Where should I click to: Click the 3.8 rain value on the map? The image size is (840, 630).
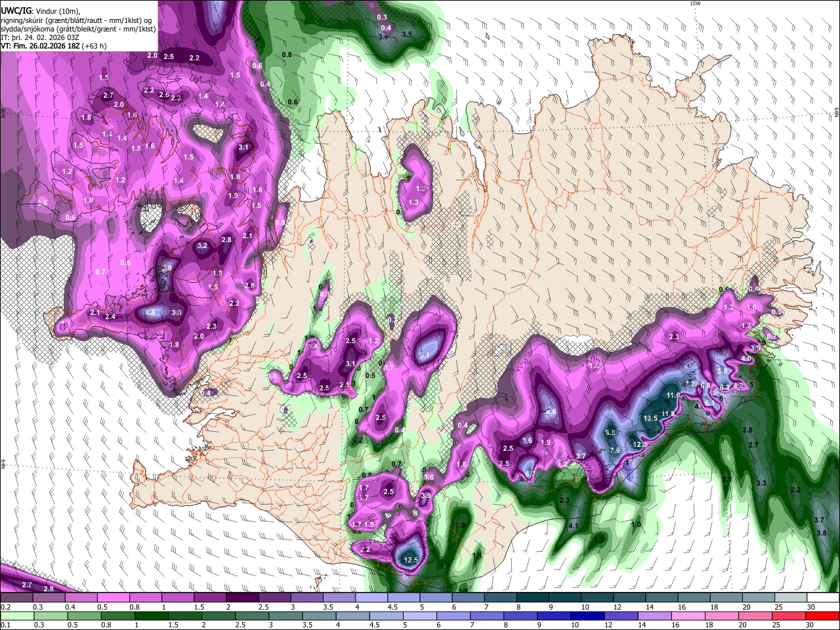coord(822,533)
